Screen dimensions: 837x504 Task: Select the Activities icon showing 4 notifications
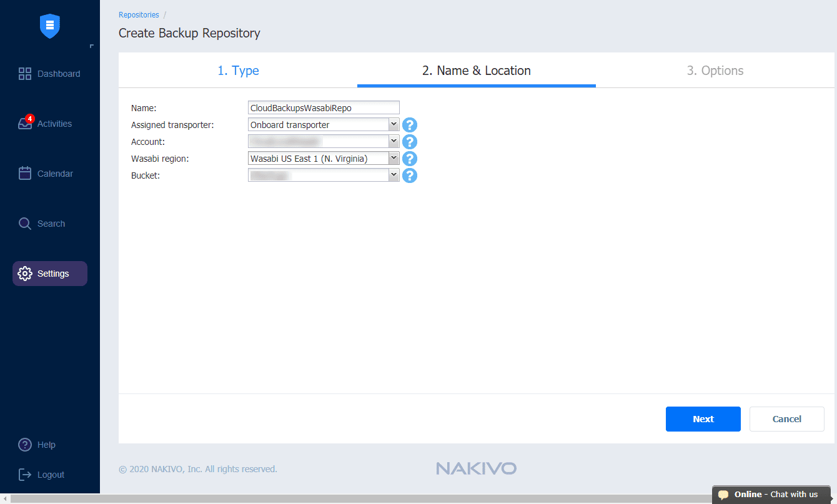coord(25,123)
